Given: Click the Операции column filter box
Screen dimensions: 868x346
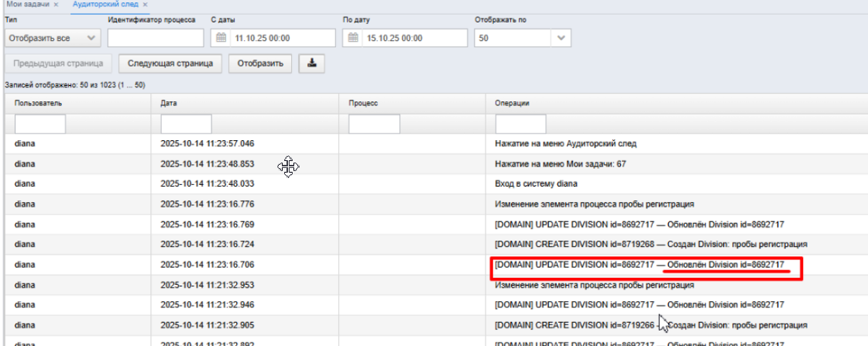Looking at the screenshot, I should pos(521,124).
